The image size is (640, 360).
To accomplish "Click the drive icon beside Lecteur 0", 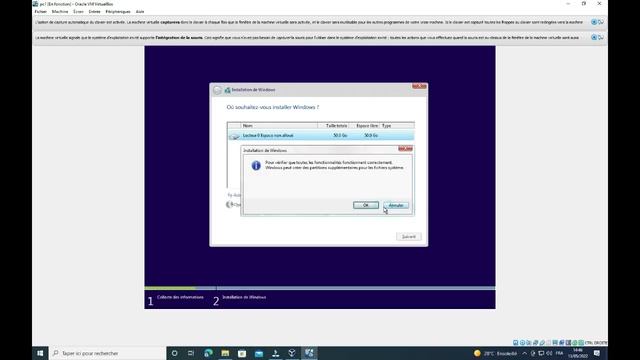I will [234, 136].
